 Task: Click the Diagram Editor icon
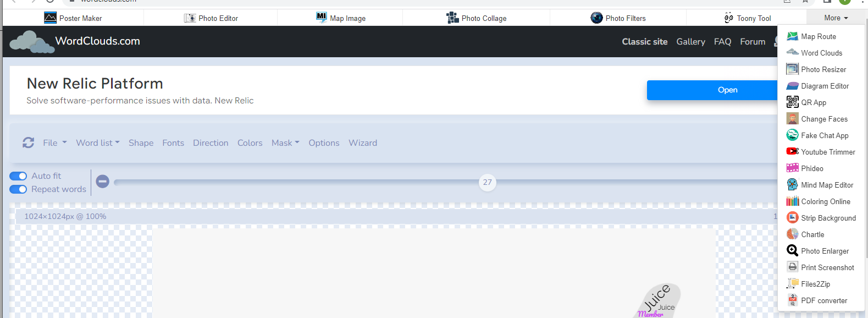coord(792,86)
